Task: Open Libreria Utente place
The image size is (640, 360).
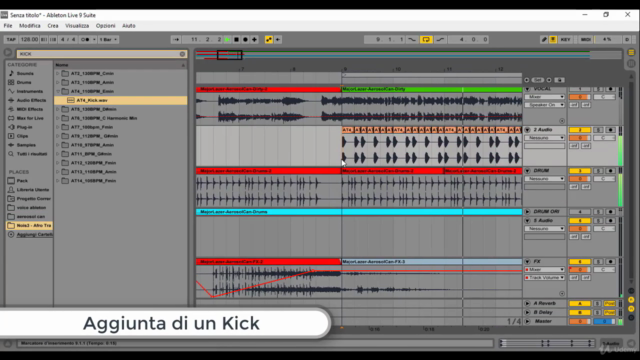Action: click(32, 190)
